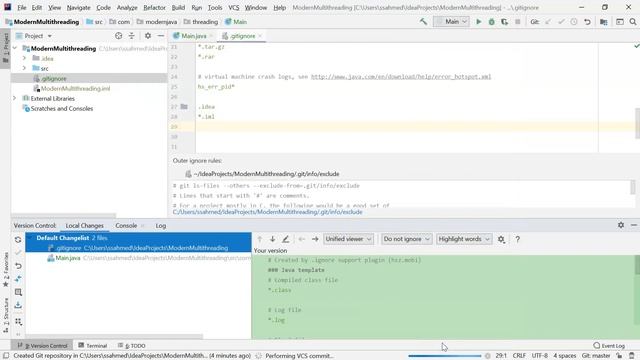Click java.com error hotspot URL in editor
This screenshot has height=360, width=640.
pos(401,77)
